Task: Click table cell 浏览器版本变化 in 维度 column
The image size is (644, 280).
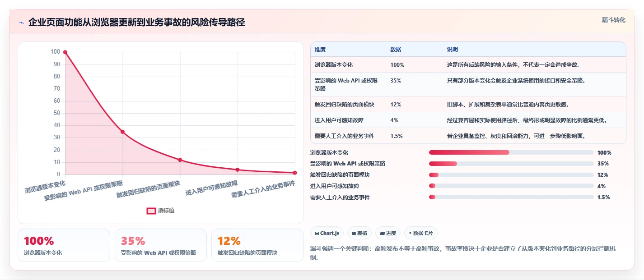Action: 334,65
